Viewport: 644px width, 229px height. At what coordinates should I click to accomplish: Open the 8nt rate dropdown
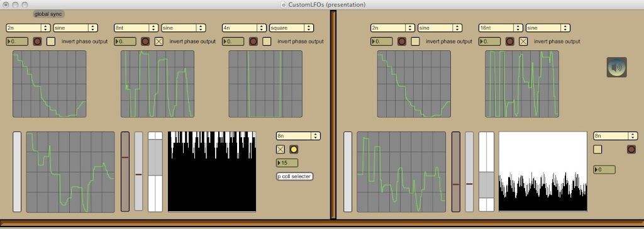click(136, 28)
